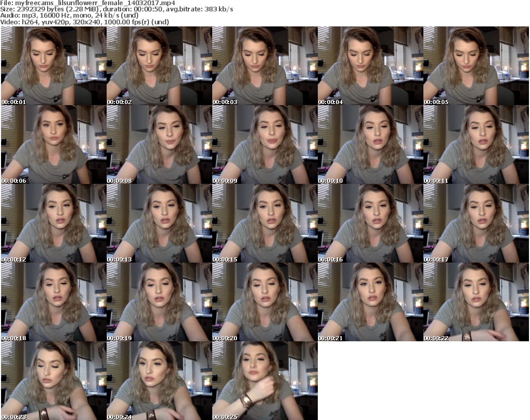
Task: Click the file size and duration line
Action: pyautogui.click(x=116, y=9)
